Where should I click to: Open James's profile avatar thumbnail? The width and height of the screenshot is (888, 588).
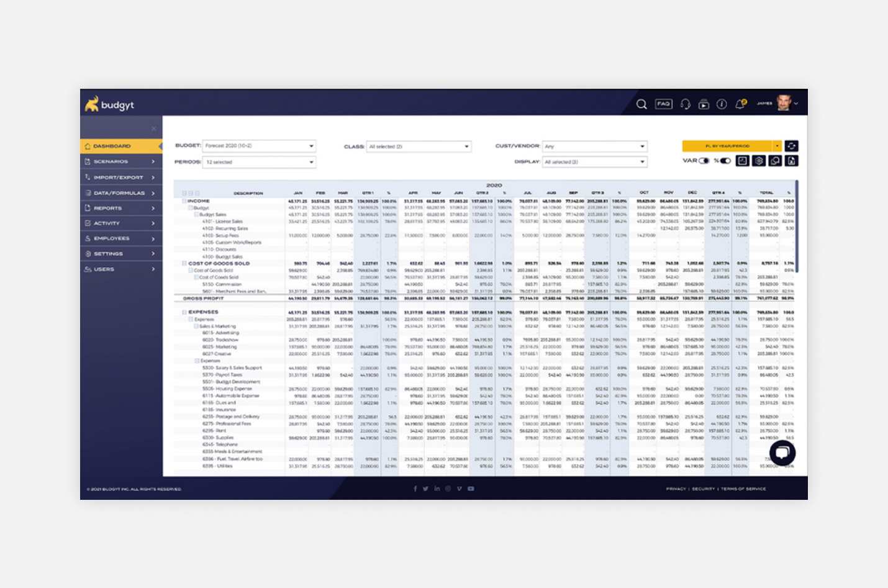tap(783, 104)
